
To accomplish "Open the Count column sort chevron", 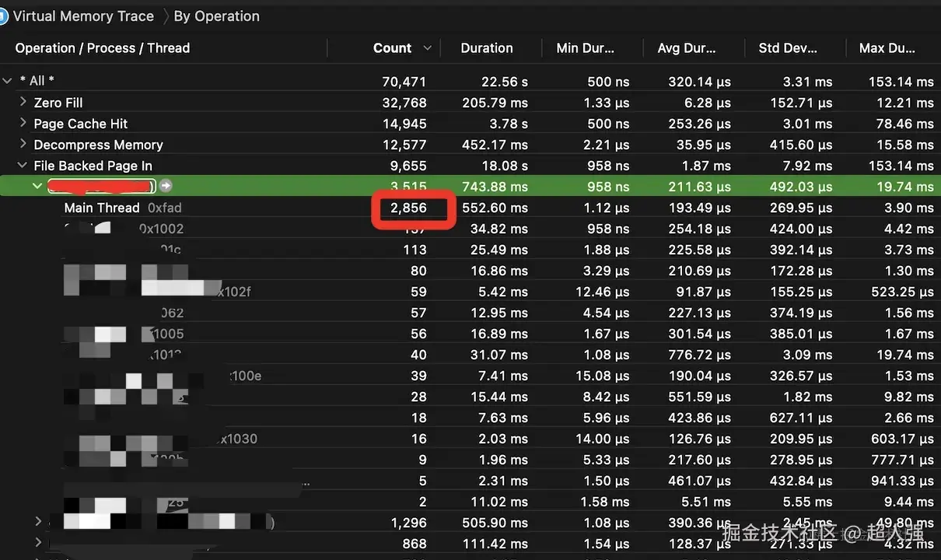I will pyautogui.click(x=427, y=48).
